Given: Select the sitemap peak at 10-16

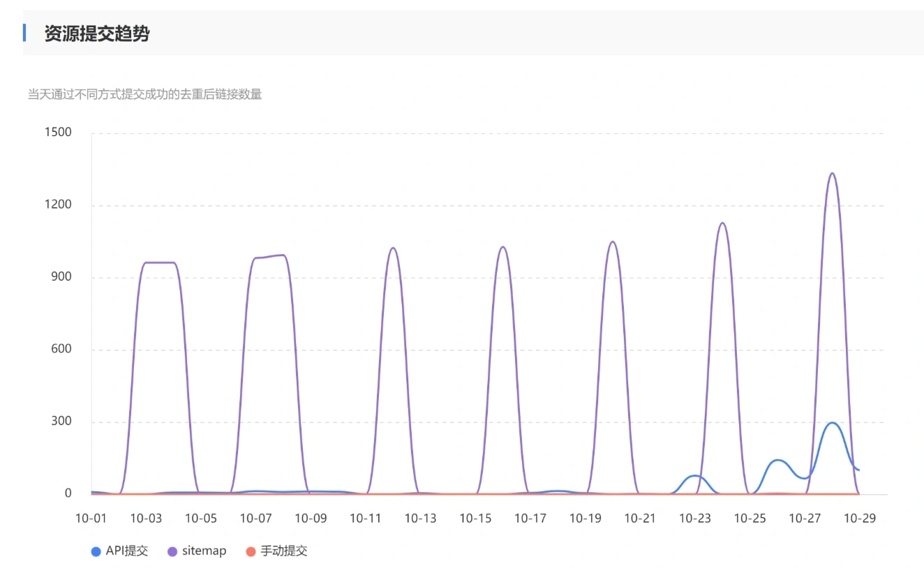Looking at the screenshot, I should tap(502, 247).
